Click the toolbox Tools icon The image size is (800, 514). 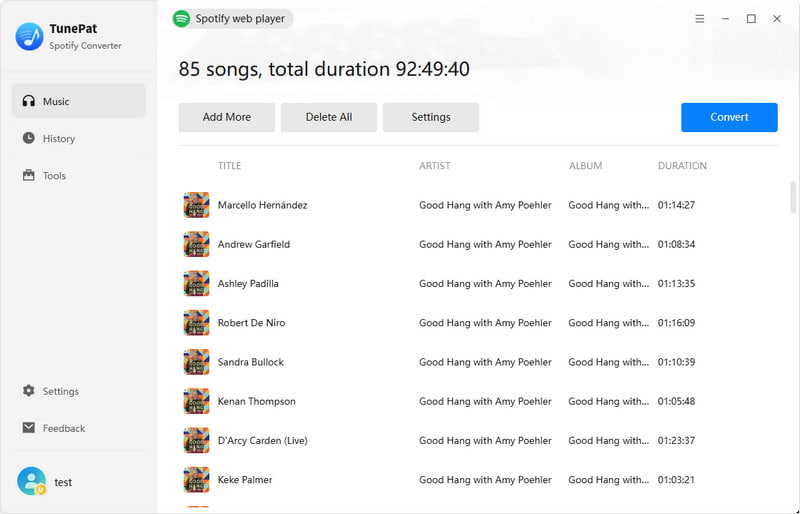pos(29,176)
